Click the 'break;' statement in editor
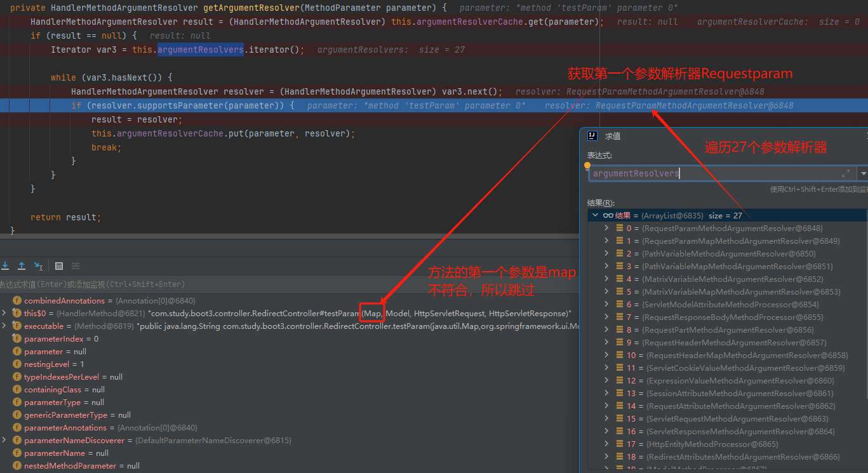The image size is (868, 473). point(106,147)
